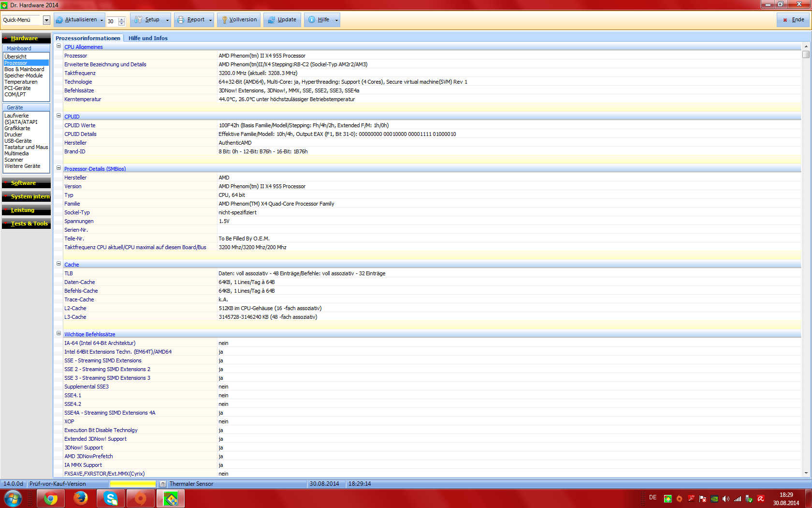Screen dimensions: 812x508
Task: Open the System intern section
Action: (26, 196)
